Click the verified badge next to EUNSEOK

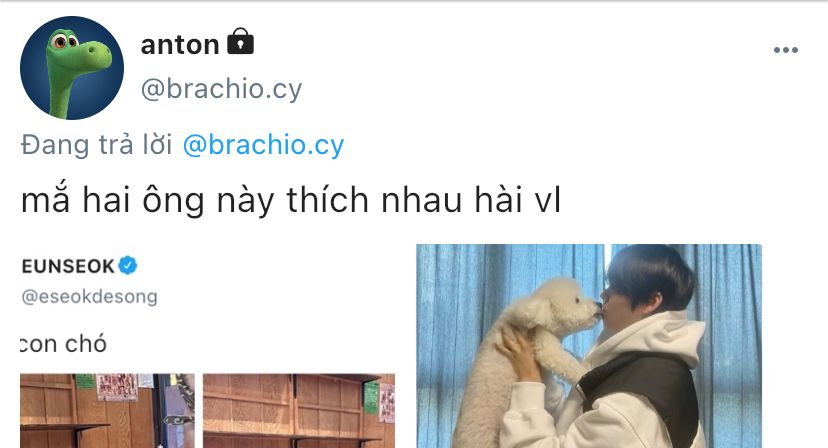point(127,265)
